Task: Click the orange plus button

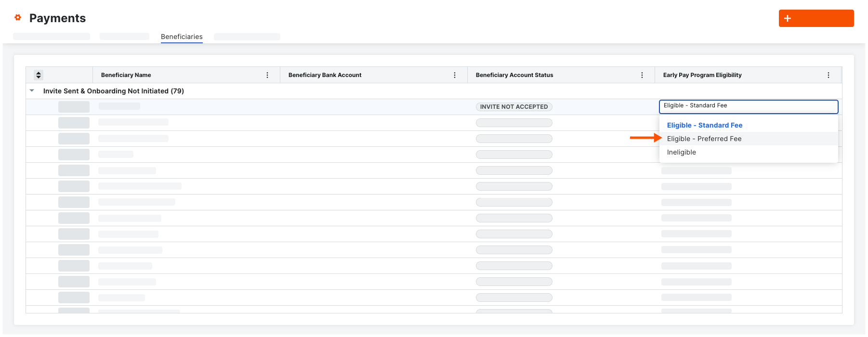Action: tap(816, 18)
